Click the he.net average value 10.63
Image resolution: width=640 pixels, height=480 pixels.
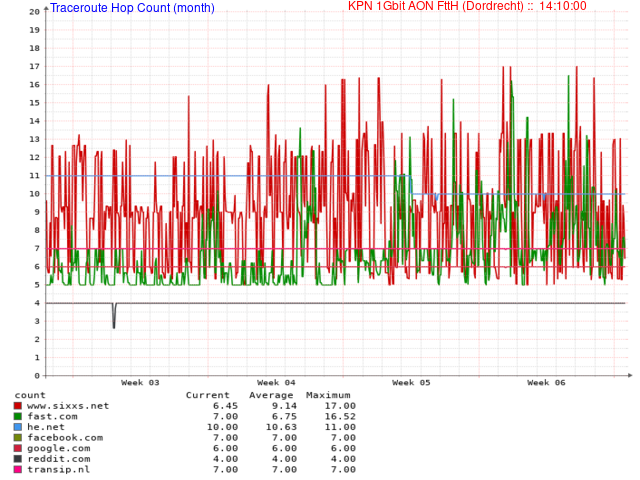tap(282, 427)
